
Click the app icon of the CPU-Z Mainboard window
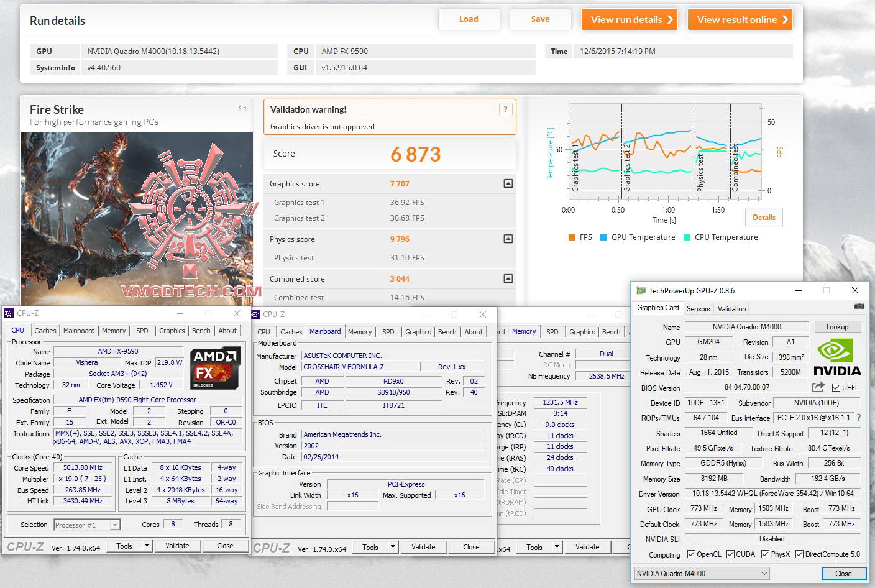point(255,315)
